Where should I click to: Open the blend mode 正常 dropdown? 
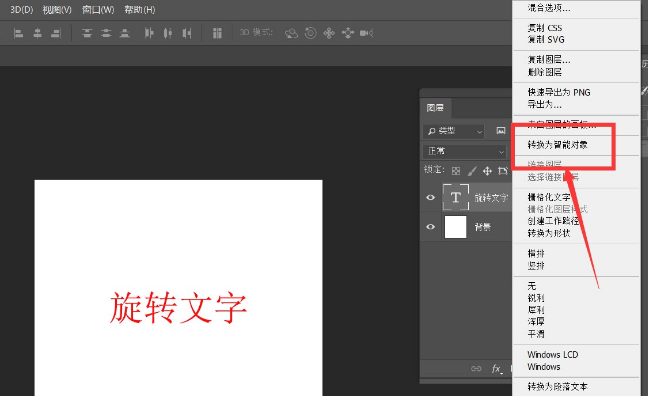point(465,151)
